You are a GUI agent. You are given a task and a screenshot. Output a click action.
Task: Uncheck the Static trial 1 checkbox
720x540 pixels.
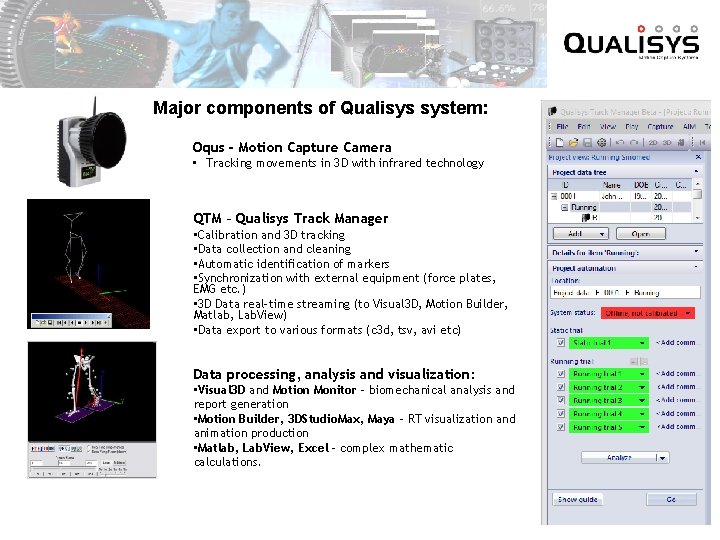tap(561, 343)
